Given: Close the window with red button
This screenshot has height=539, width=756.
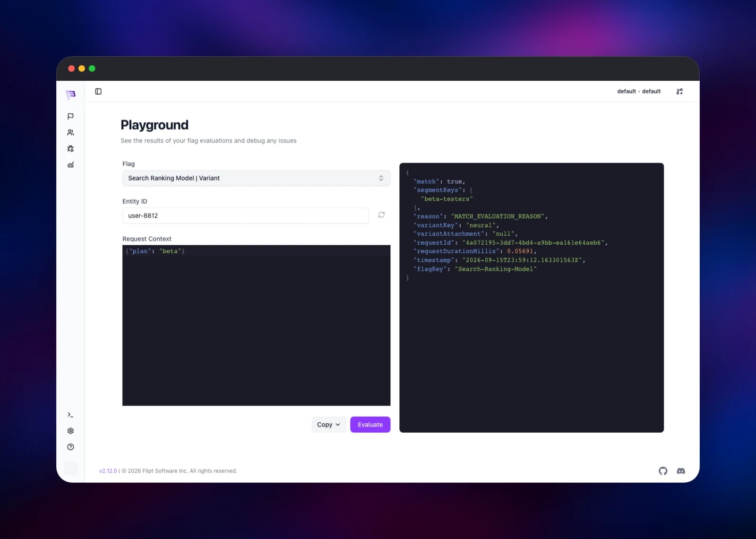Looking at the screenshot, I should tap(71, 68).
